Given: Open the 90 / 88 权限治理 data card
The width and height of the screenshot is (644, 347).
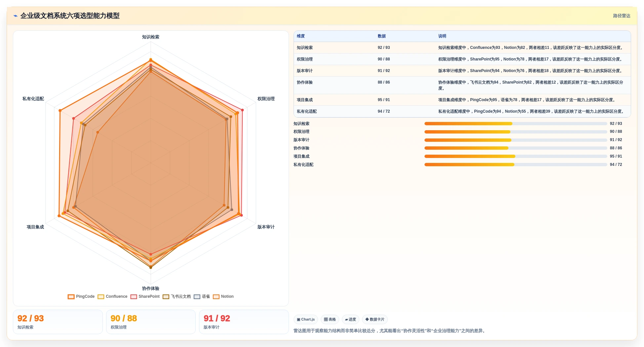Looking at the screenshot, I should coord(151,322).
